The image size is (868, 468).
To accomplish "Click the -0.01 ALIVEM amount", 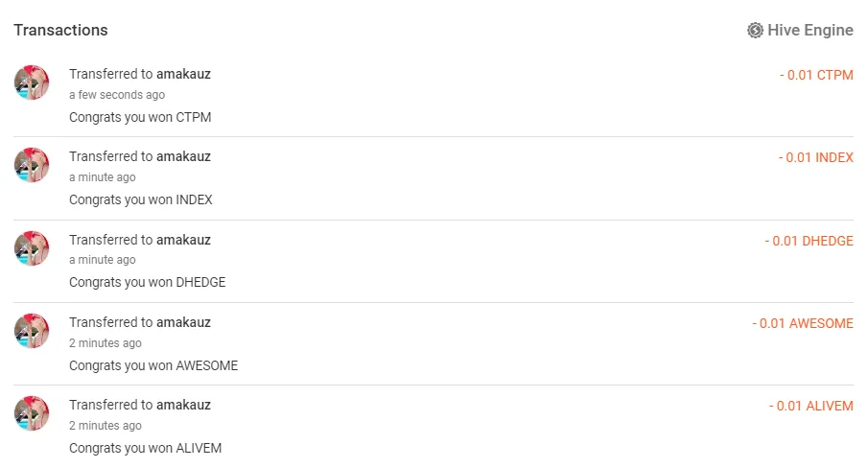I will click(x=810, y=406).
